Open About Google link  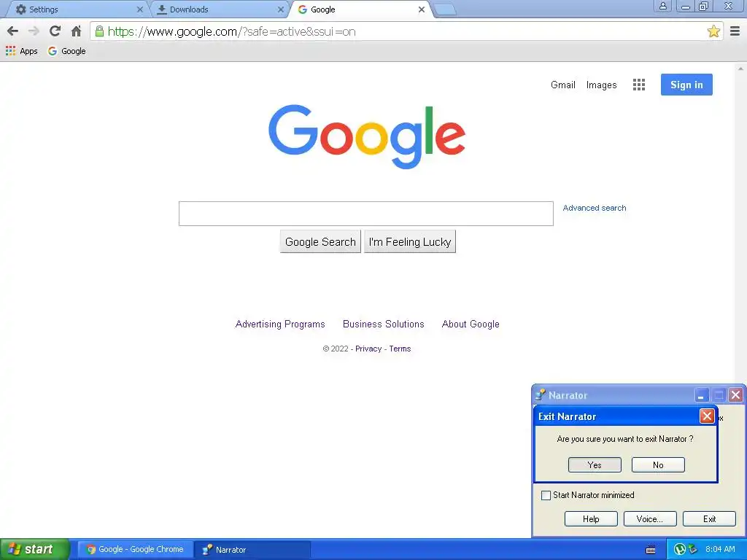pos(471,324)
